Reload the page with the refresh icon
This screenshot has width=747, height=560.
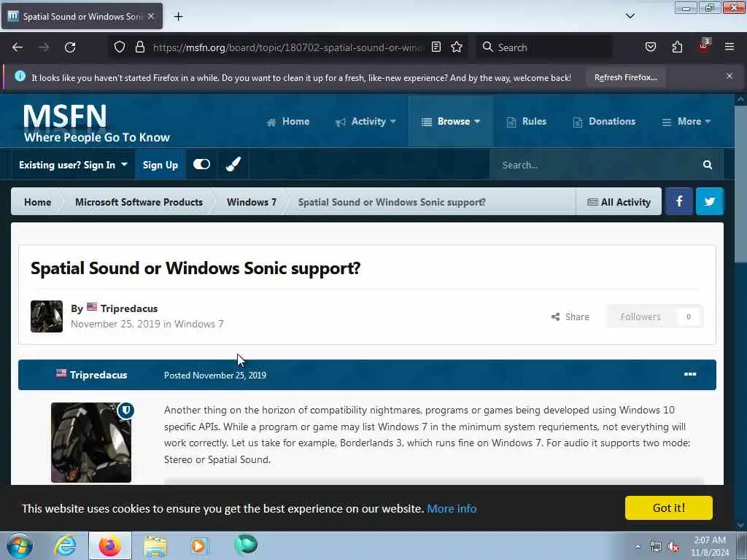[70, 47]
